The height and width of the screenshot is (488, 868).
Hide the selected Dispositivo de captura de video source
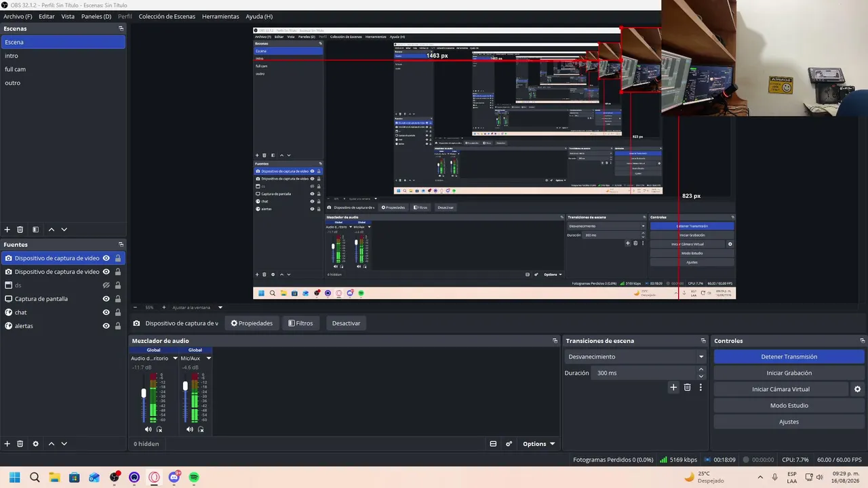106,258
